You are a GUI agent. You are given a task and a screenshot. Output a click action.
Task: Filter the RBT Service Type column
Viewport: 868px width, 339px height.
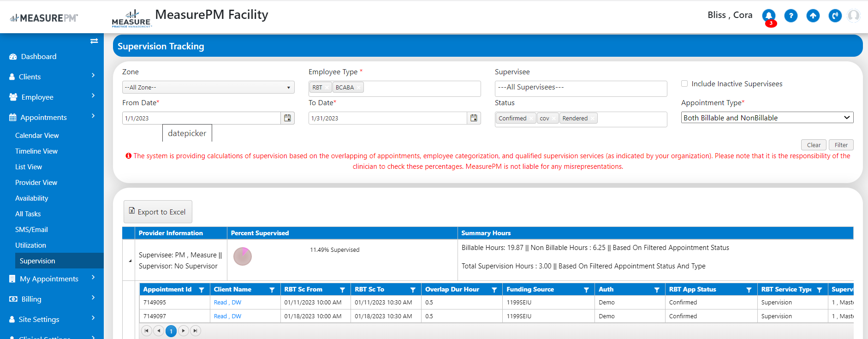pos(820,290)
